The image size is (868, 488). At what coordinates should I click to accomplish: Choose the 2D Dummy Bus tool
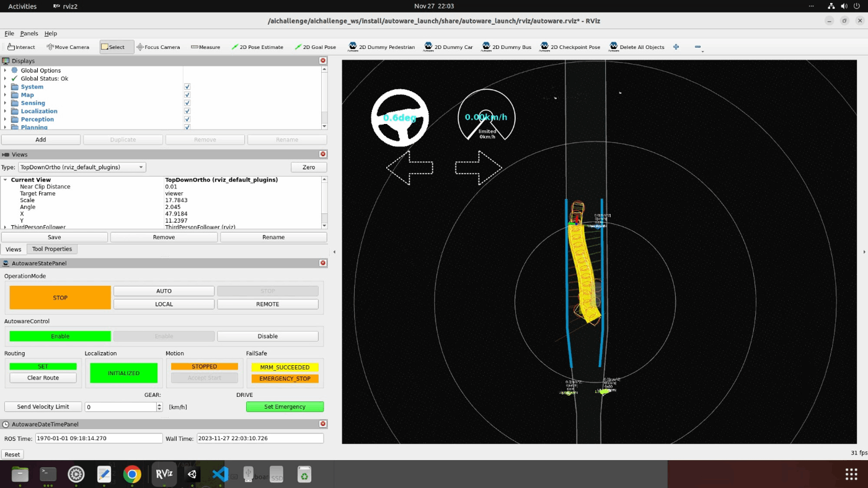pyautogui.click(x=507, y=47)
